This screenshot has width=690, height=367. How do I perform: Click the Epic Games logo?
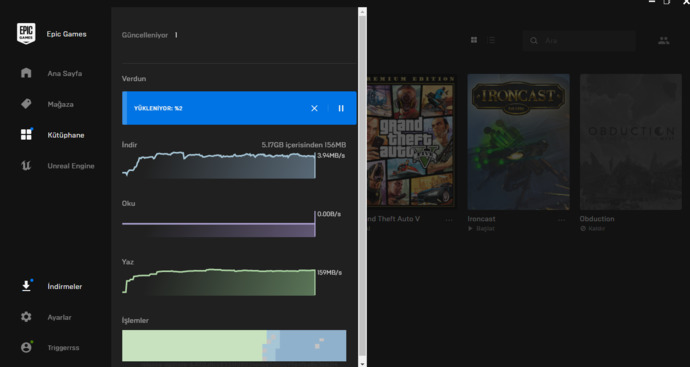(26, 34)
